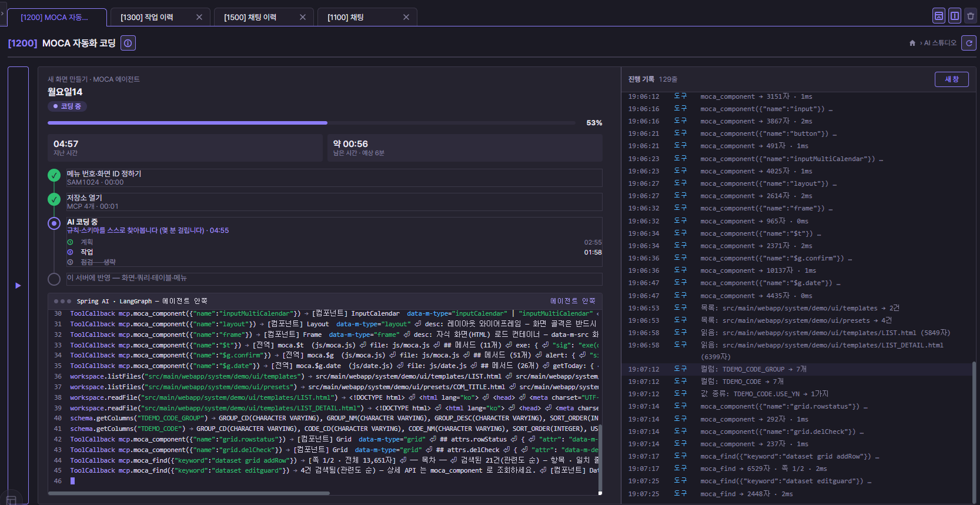Image resolution: width=980 pixels, height=505 pixels.
Task: Click the layout icon at bottom-left corner
Action: 11,501
